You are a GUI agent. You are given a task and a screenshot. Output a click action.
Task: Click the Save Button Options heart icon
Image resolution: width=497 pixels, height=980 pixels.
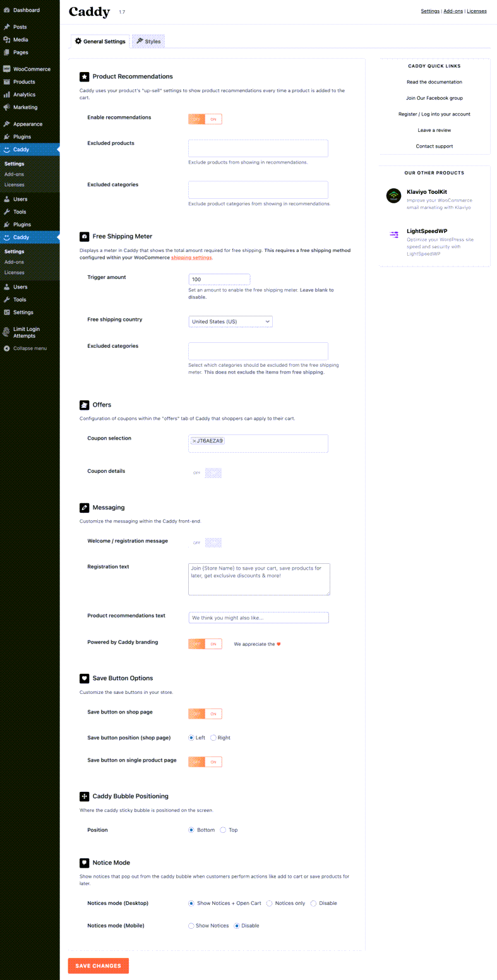point(84,678)
